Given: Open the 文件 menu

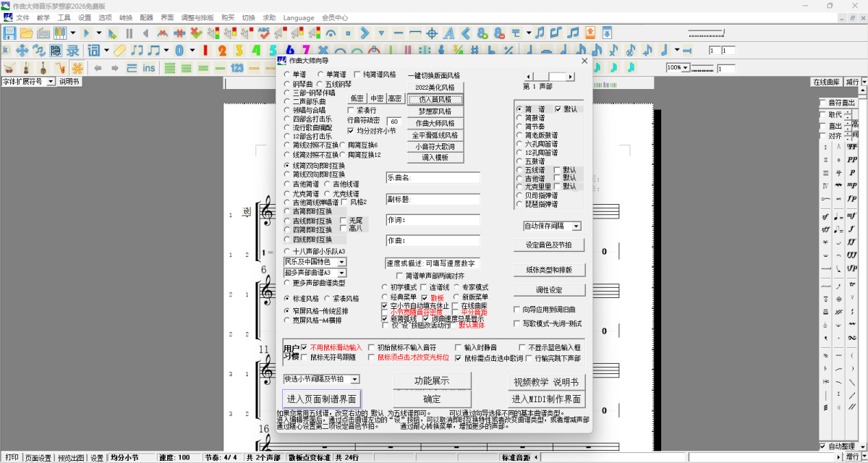Looking at the screenshot, I should [x=23, y=17].
